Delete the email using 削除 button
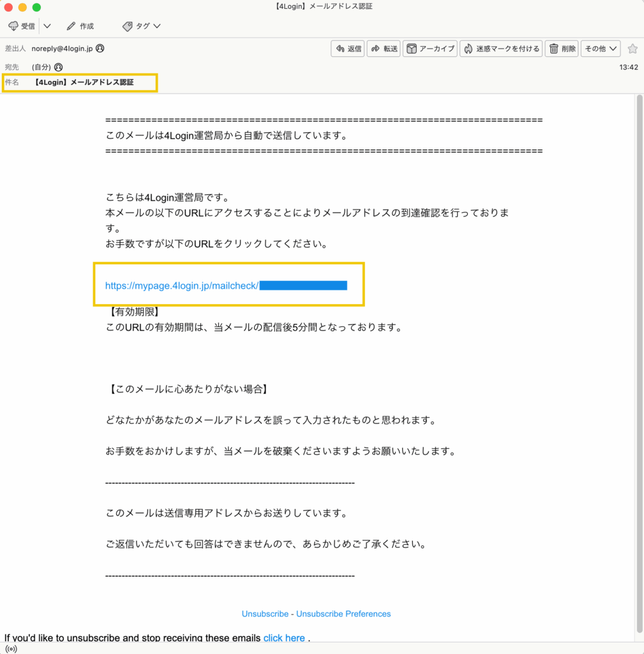The image size is (644, 654). tap(562, 49)
